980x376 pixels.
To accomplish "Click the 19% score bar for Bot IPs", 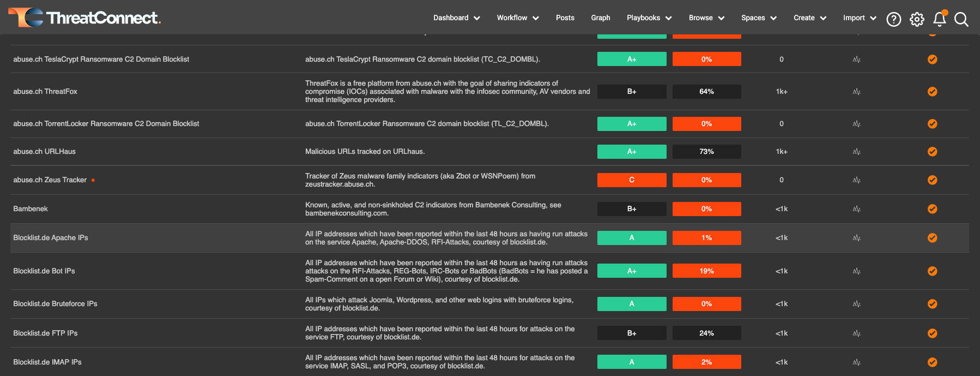I will pyautogui.click(x=707, y=271).
